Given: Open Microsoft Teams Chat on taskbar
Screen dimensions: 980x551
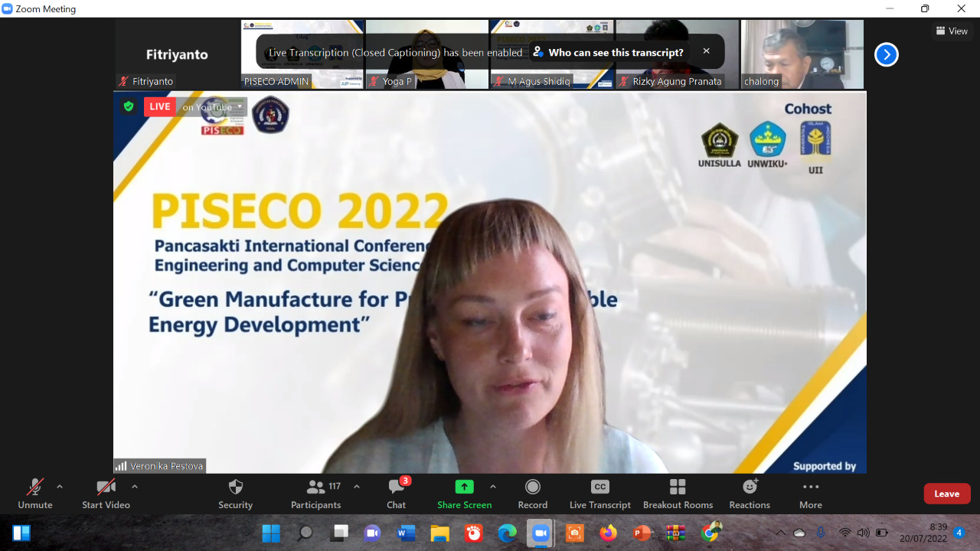Looking at the screenshot, I should [373, 533].
